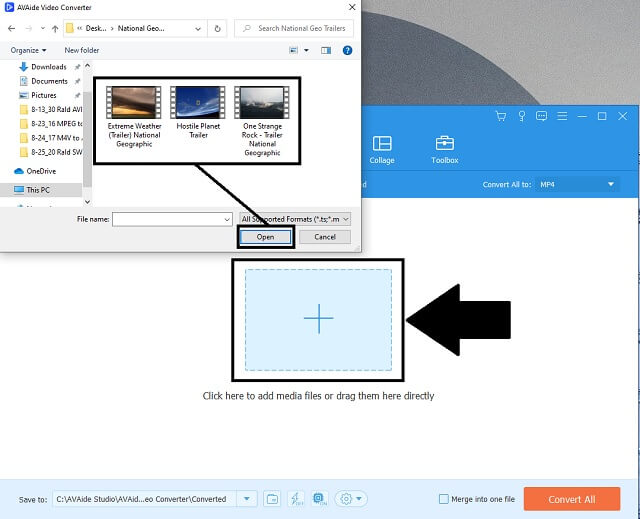Switch to the Collage tab
640x519 pixels.
382,150
